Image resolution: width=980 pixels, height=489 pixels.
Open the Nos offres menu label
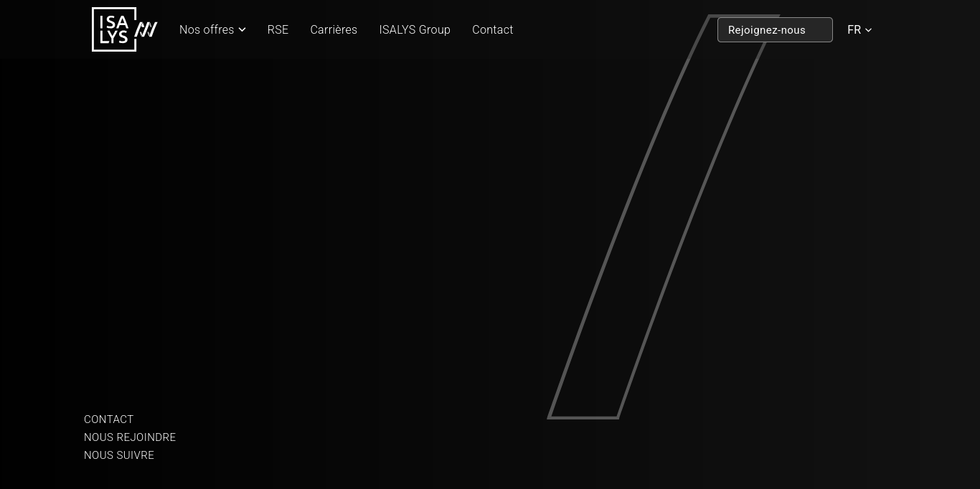point(207,30)
